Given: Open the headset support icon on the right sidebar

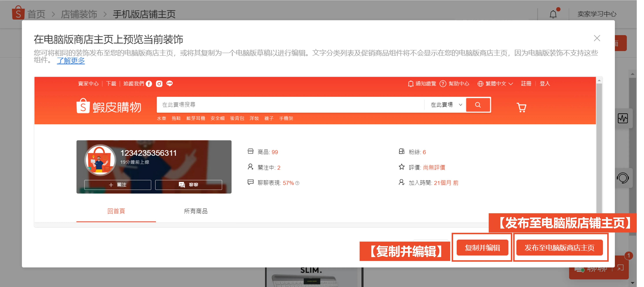Looking at the screenshot, I should 623,178.
